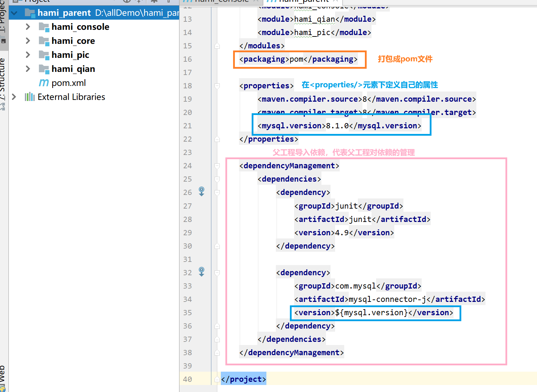Screen dimensions: 537x392
Task: Expand the hami_pic tree node
Action: (28, 55)
